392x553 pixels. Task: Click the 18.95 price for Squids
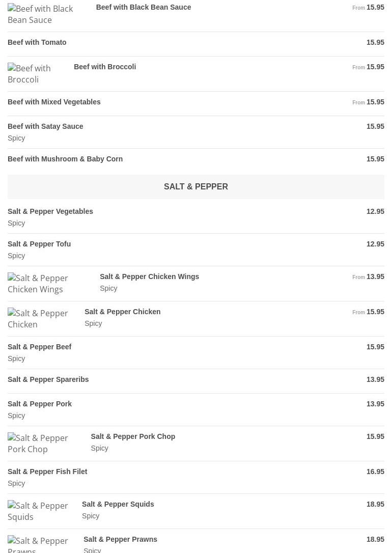click(375, 504)
